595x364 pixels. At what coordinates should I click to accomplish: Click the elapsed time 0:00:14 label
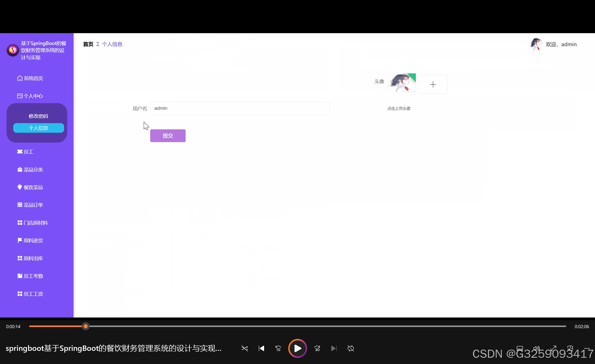pos(13,326)
